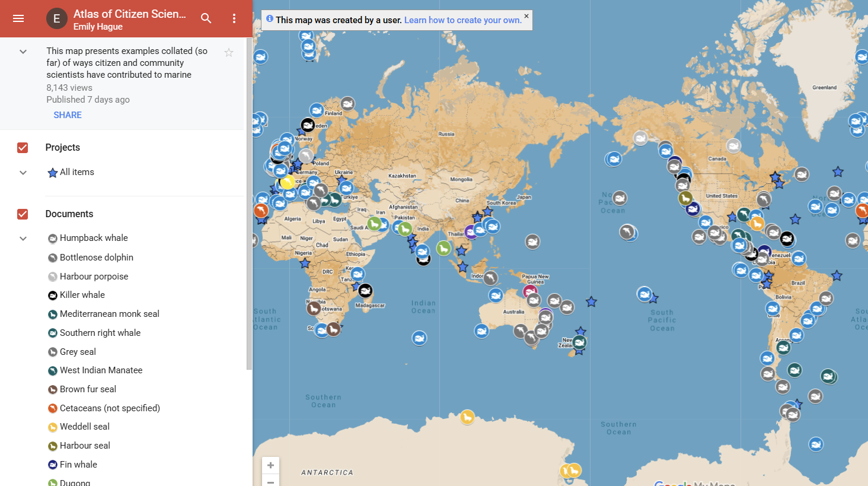Click the blue star marker near Greenland
Image resolution: width=868 pixels, height=486 pixels.
[837, 172]
